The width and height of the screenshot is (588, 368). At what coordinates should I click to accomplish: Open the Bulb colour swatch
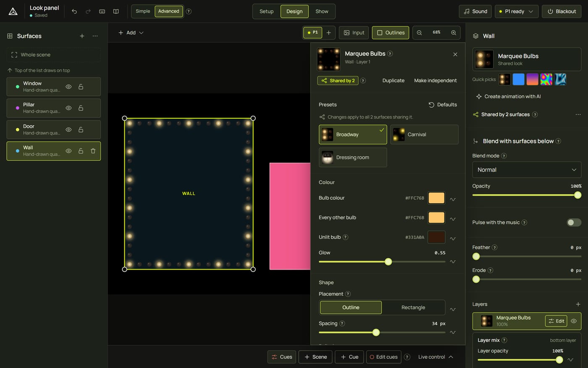436,198
